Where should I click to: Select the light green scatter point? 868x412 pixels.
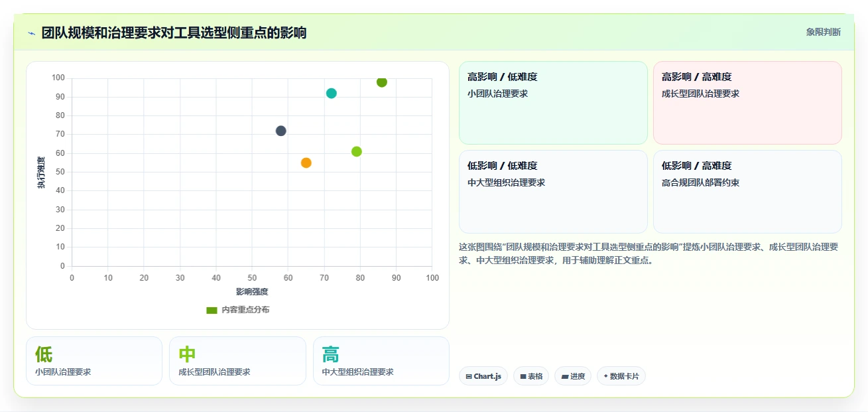tap(357, 151)
